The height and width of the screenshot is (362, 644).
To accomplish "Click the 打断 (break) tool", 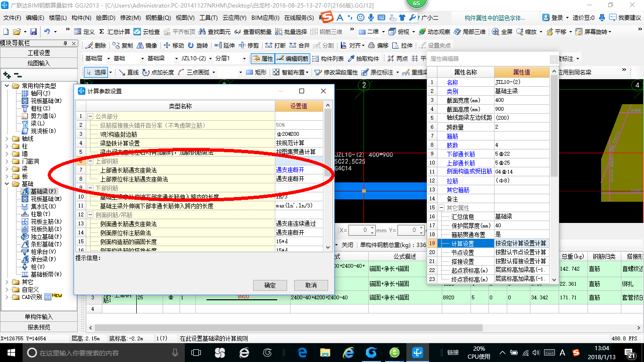I will click(275, 46).
